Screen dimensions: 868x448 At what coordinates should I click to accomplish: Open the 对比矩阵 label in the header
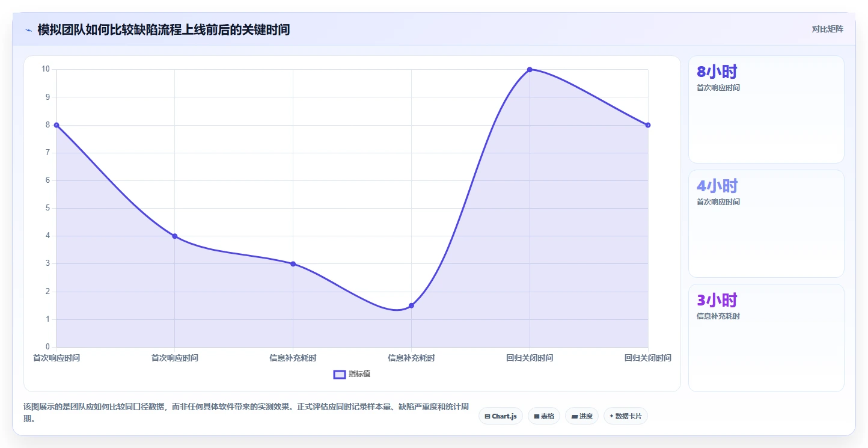tap(828, 29)
